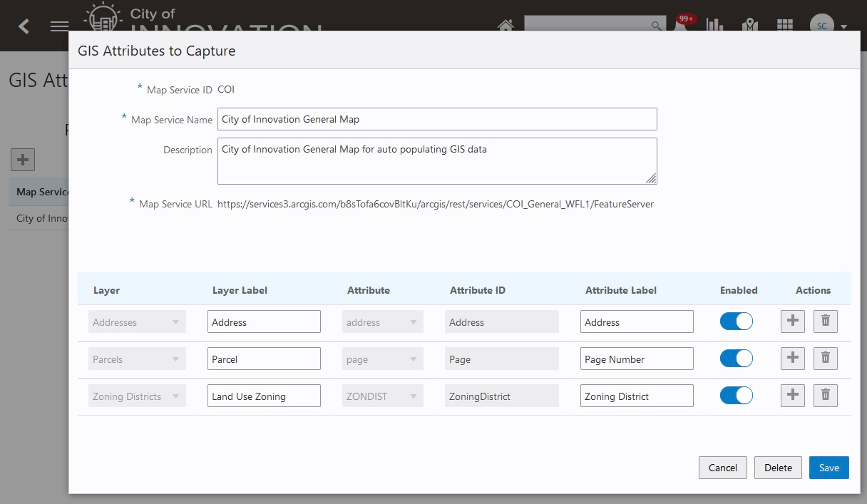Open the grid apps launcher icon
The width and height of the screenshot is (867, 504).
(x=785, y=26)
